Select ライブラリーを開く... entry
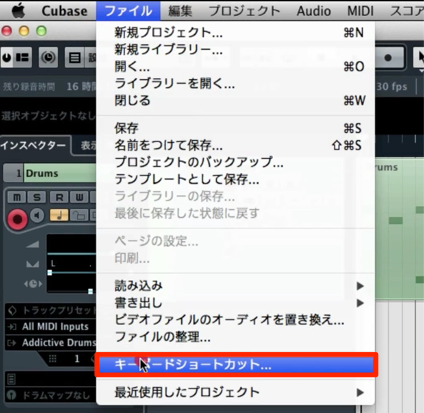This screenshot has height=413, width=424. (x=235, y=83)
